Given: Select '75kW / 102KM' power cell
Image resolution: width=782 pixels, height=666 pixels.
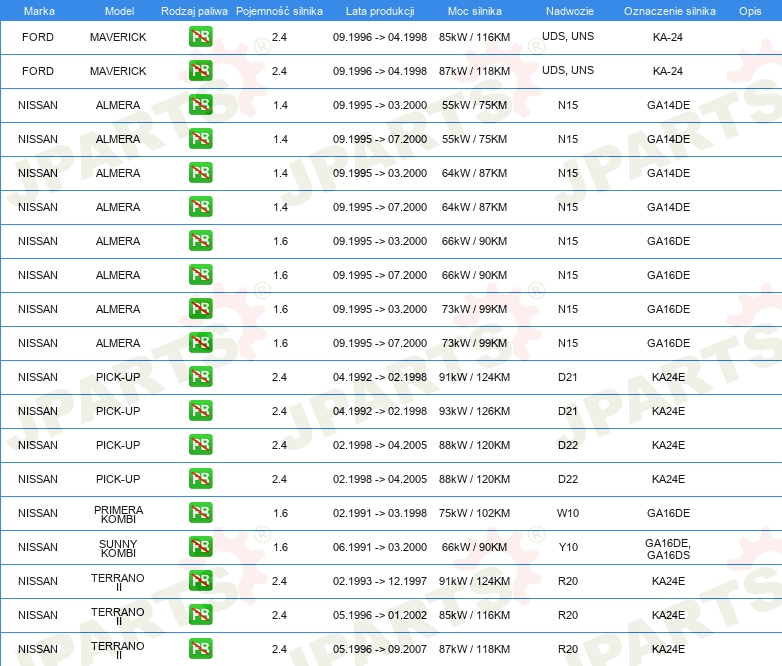Looking at the screenshot, I should tap(474, 513).
